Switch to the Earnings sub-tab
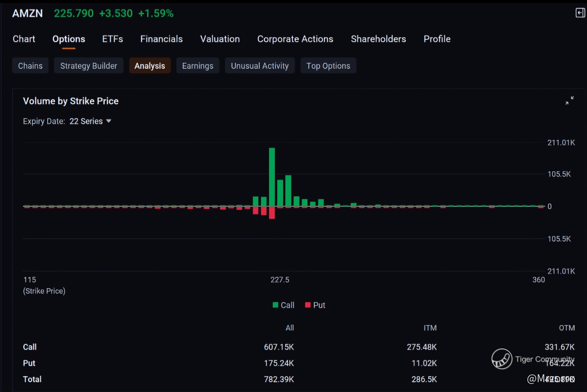587x392 pixels. [198, 66]
